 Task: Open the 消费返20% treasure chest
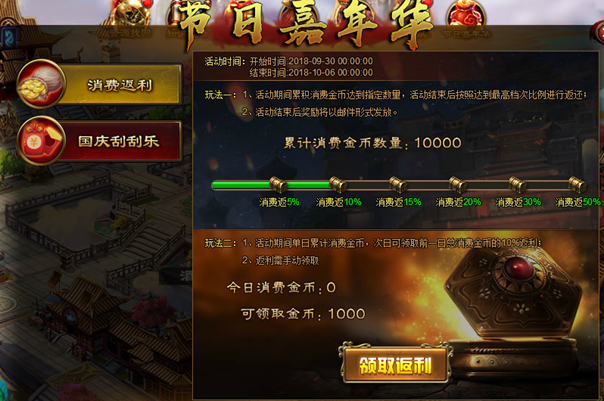[458, 184]
